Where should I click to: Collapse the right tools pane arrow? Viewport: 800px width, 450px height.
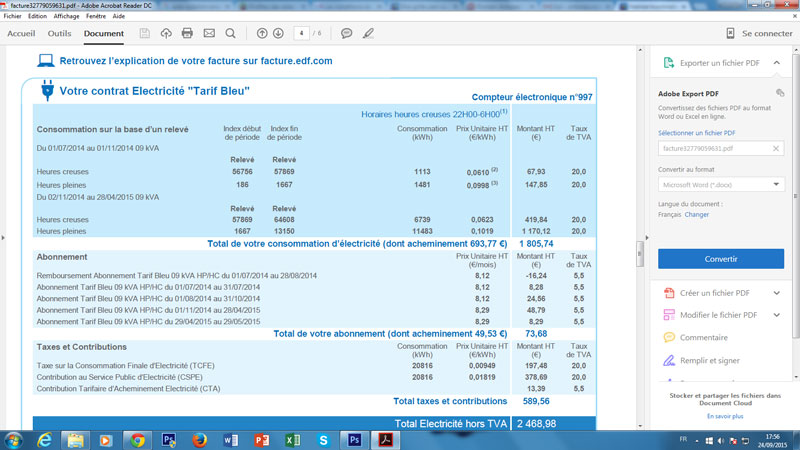click(646, 237)
